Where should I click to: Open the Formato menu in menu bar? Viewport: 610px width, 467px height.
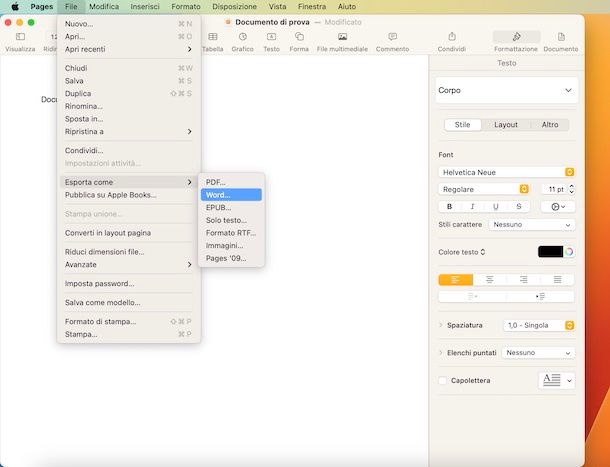click(186, 7)
